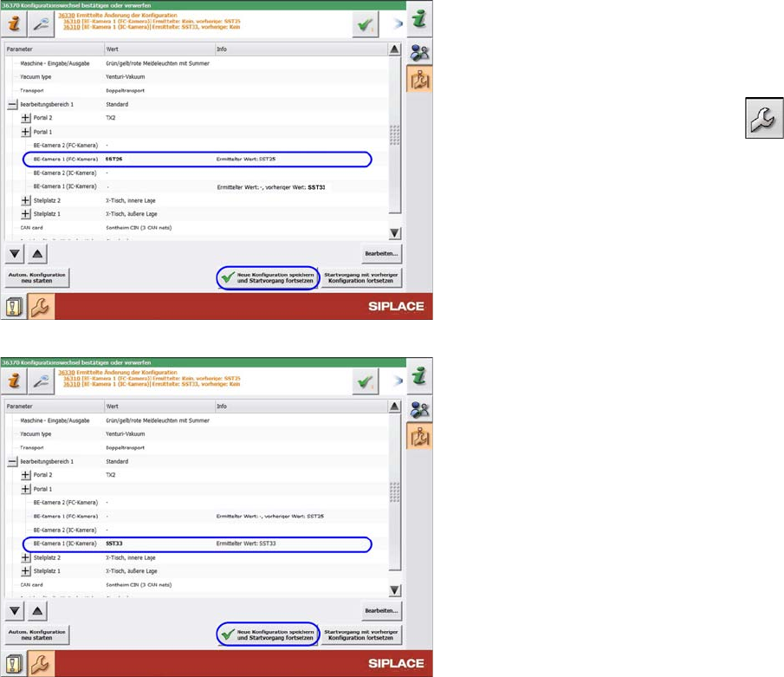Image resolution: width=784 pixels, height=677 pixels.
Task: Select BE-Kamera 1 (FC-Kamera) row in upper window
Action: click(x=197, y=159)
